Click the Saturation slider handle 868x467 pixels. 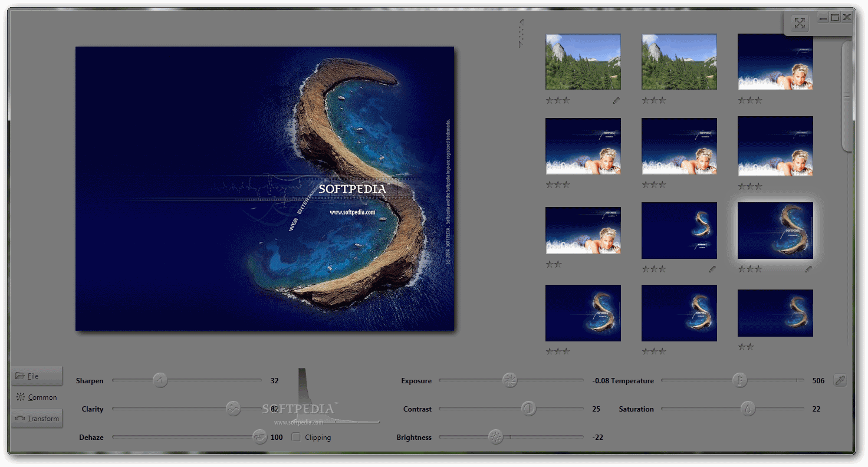click(x=748, y=409)
